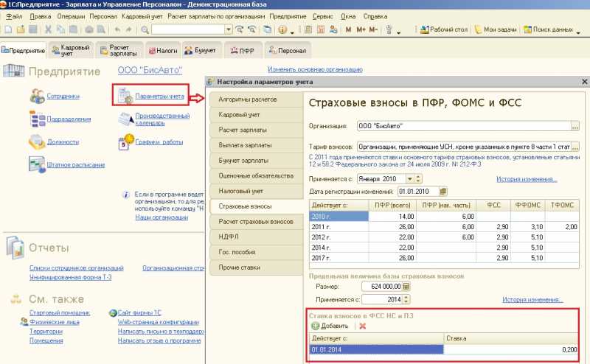Click calculator icon in Размер field
The height and width of the screenshot is (364, 590).
coord(406,287)
